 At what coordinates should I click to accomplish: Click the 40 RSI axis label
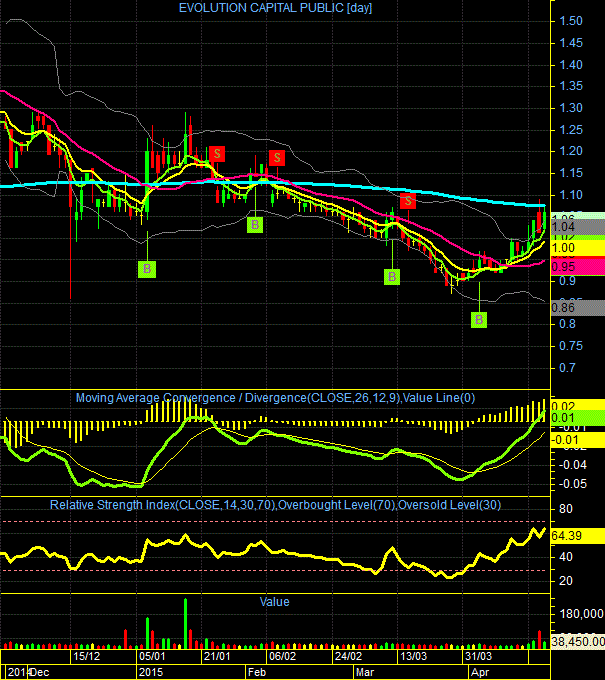coord(566,557)
